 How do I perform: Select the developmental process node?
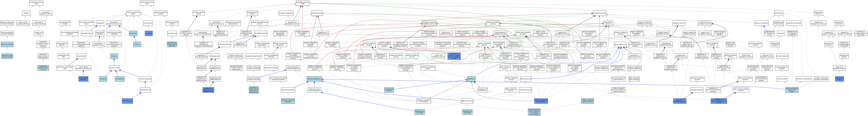pyautogui.click(x=252, y=13)
